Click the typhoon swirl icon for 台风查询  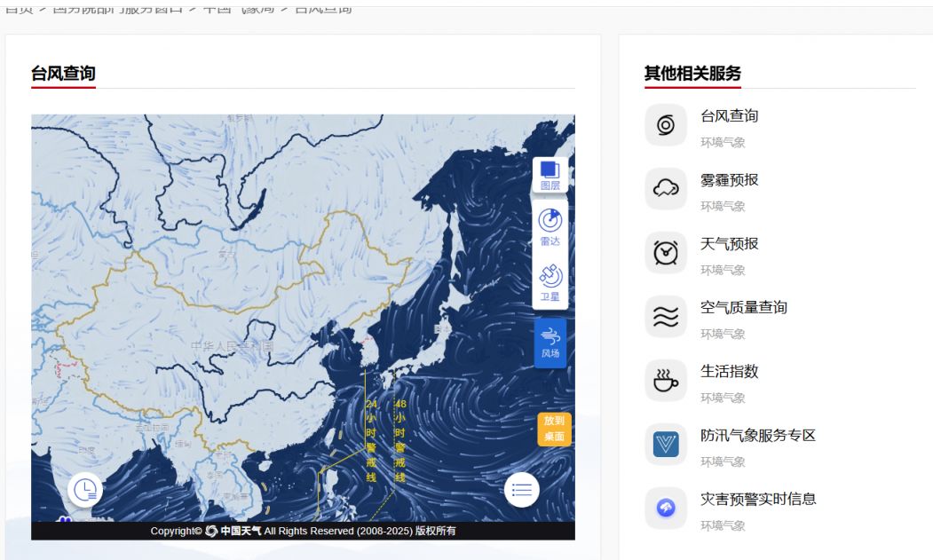click(x=666, y=125)
